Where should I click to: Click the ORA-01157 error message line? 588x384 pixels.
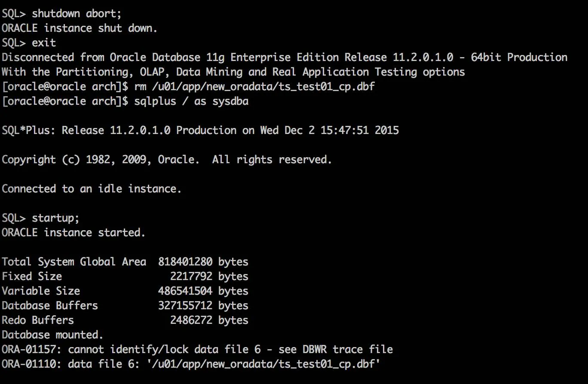pos(197,349)
